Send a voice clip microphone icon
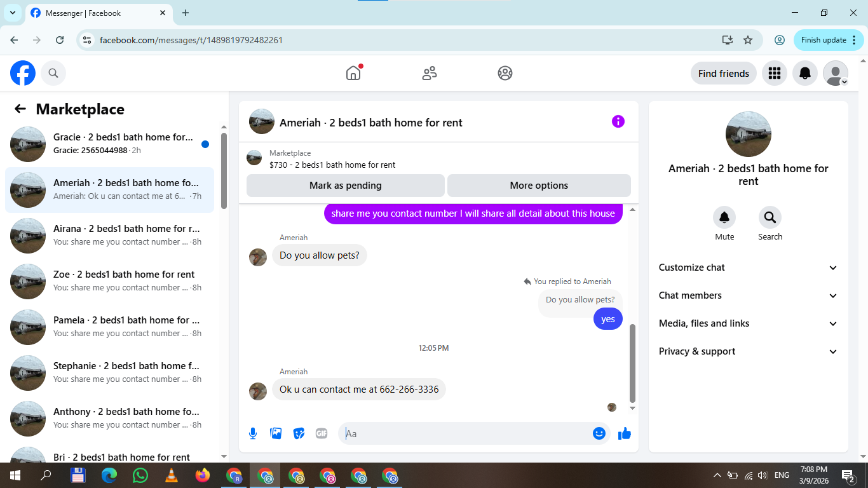This screenshot has height=488, width=868. point(253,433)
